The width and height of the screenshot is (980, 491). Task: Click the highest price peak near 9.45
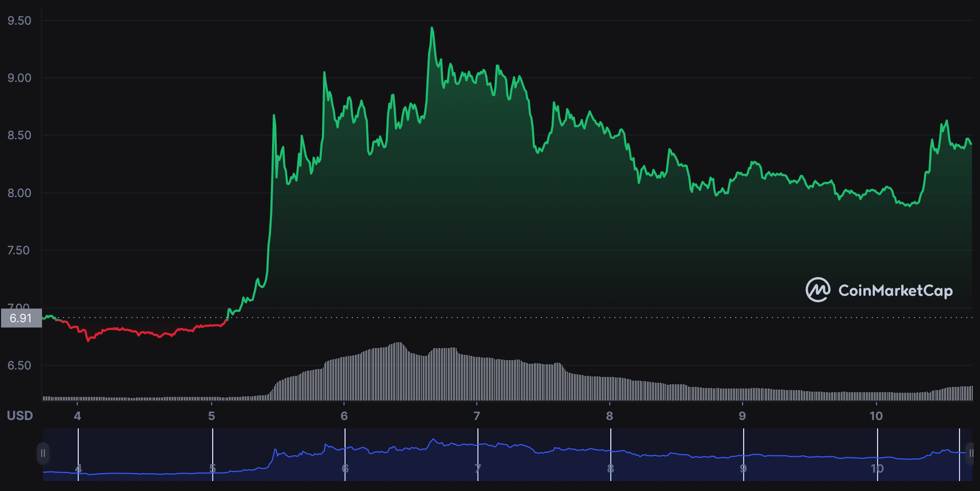[432, 28]
